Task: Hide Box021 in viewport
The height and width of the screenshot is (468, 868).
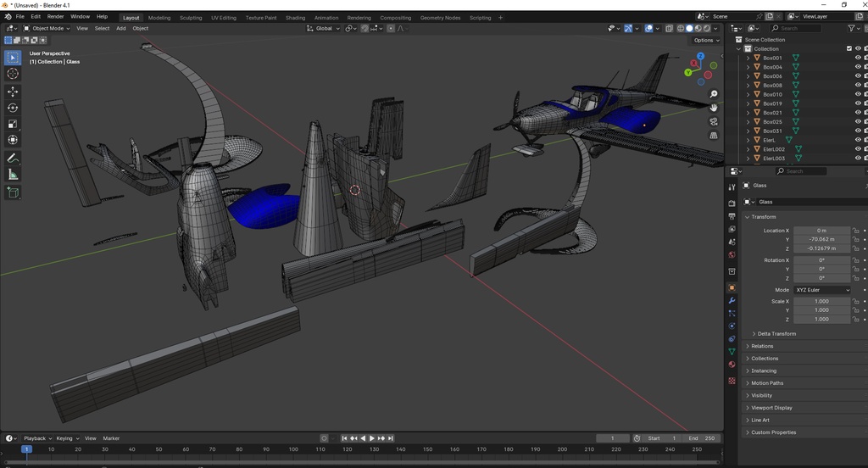Action: point(858,113)
